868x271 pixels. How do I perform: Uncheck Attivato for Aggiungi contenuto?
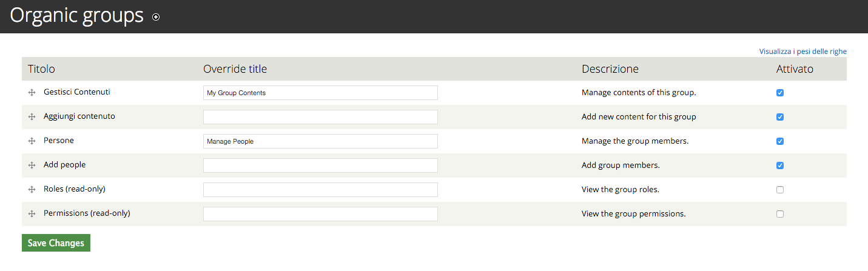(x=780, y=117)
